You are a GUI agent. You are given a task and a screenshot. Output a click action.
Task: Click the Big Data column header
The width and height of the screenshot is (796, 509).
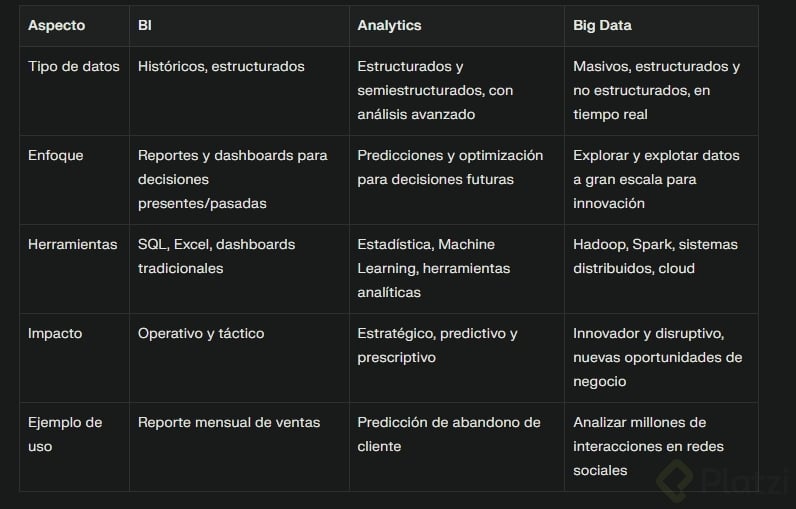pos(602,25)
